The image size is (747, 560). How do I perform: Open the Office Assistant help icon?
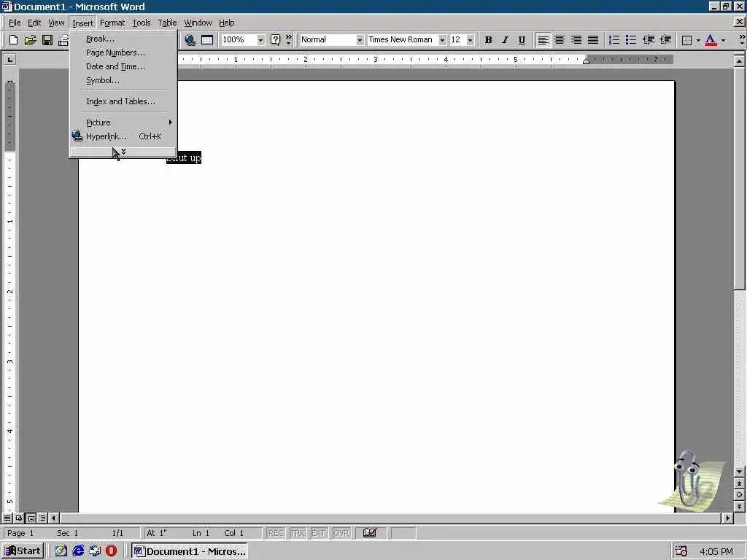click(275, 40)
